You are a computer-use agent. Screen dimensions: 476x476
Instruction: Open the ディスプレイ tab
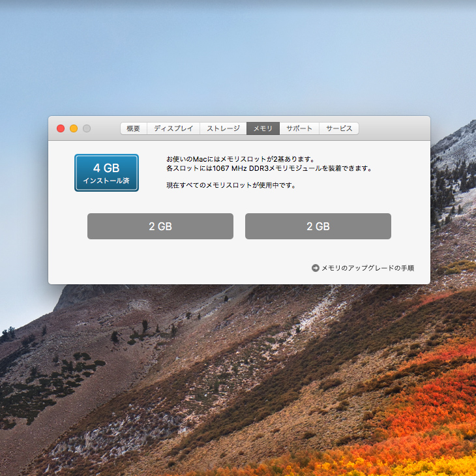click(x=173, y=128)
